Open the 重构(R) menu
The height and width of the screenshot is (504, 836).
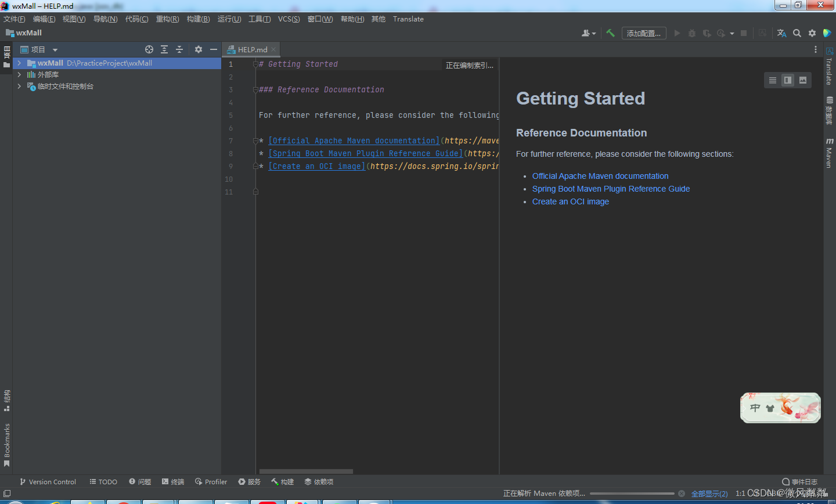[168, 19]
